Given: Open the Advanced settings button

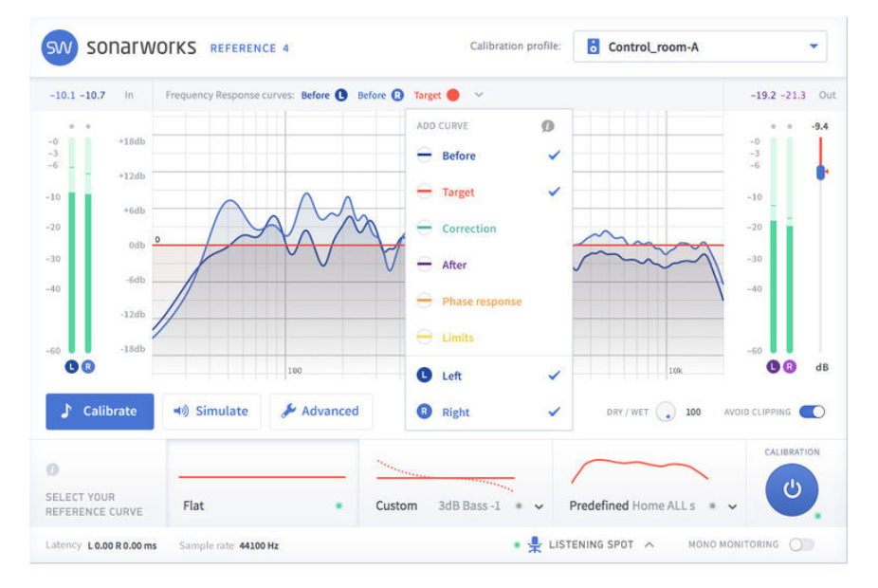Looking at the screenshot, I should (320, 412).
